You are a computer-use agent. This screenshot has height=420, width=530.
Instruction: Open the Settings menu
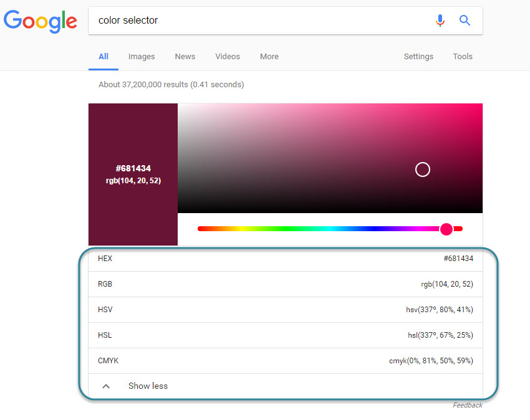[x=418, y=57]
